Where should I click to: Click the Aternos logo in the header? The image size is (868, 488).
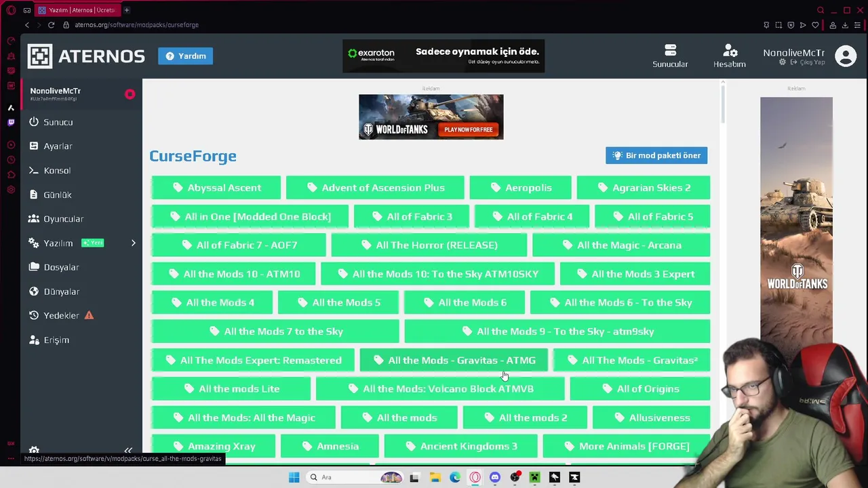(86, 56)
